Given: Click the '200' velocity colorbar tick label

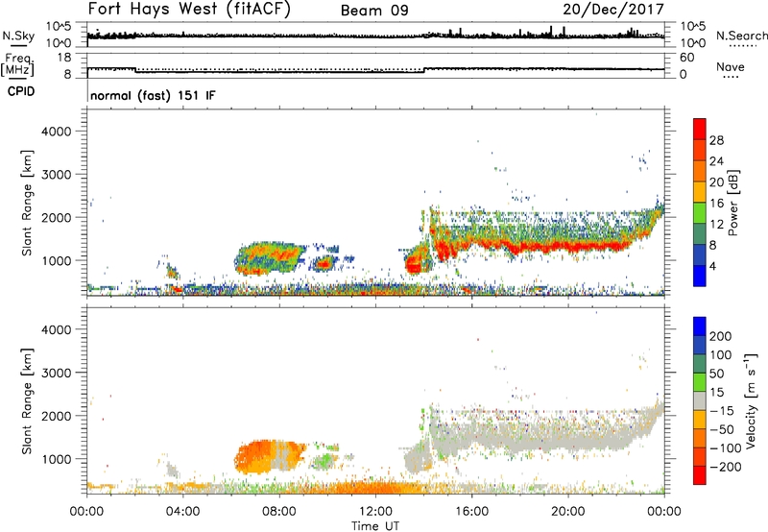Looking at the screenshot, I should 721,336.
